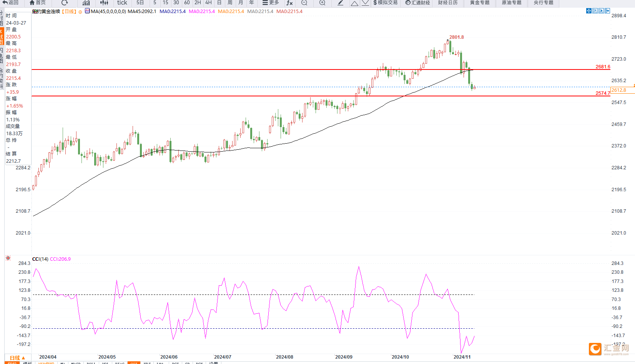
Task: Switch to 周 weekly period
Action: [x=230, y=3]
